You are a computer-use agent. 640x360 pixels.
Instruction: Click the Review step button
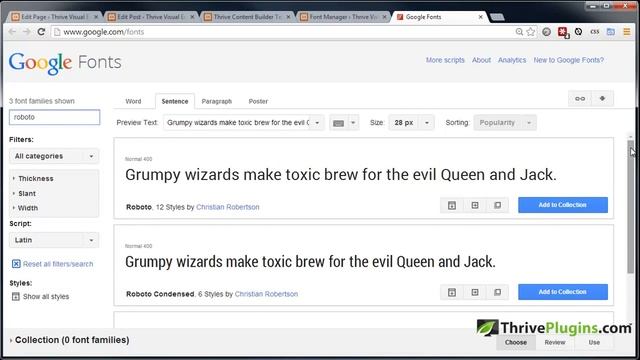tap(555, 342)
